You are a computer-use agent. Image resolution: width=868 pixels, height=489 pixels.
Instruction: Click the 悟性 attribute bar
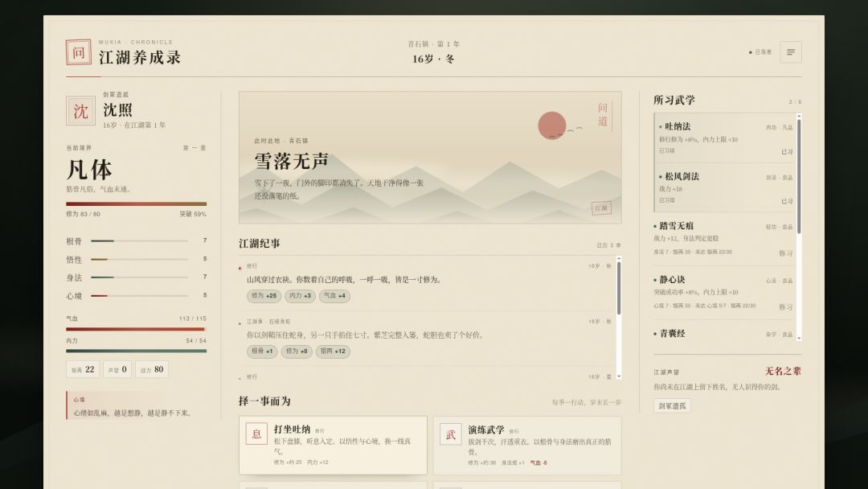[x=140, y=259]
